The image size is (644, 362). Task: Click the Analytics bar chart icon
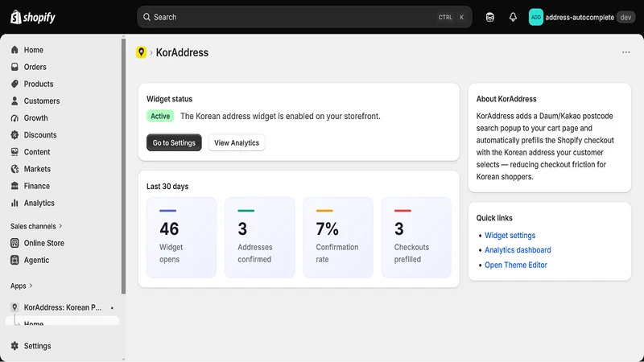14,203
